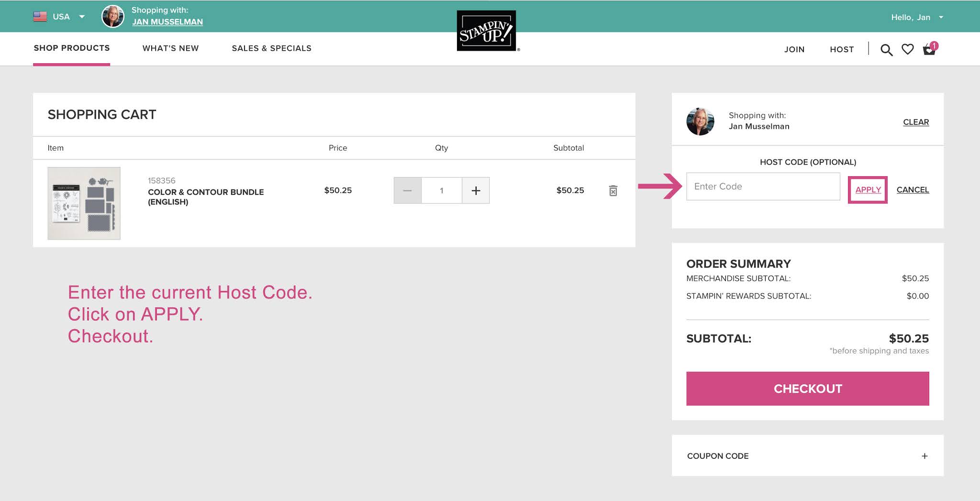Cancel the host code entry
This screenshot has width=980, height=501.
coord(913,189)
